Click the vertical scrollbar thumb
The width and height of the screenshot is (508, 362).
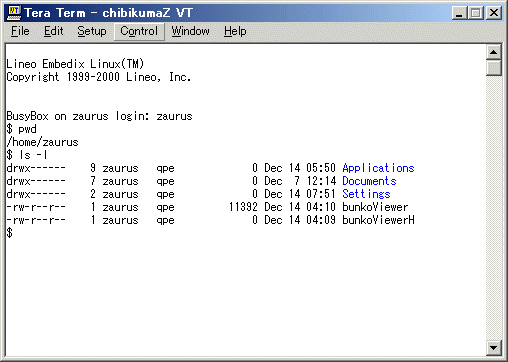tap(494, 68)
